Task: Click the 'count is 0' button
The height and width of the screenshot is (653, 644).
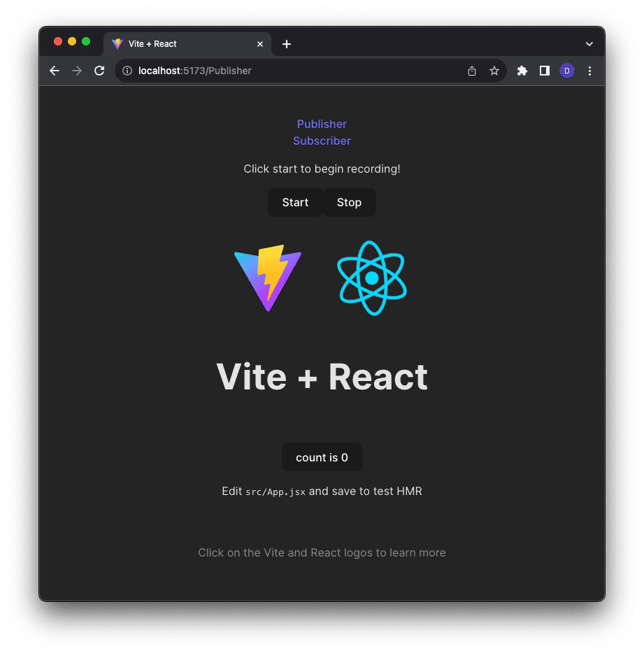Action: click(x=322, y=457)
